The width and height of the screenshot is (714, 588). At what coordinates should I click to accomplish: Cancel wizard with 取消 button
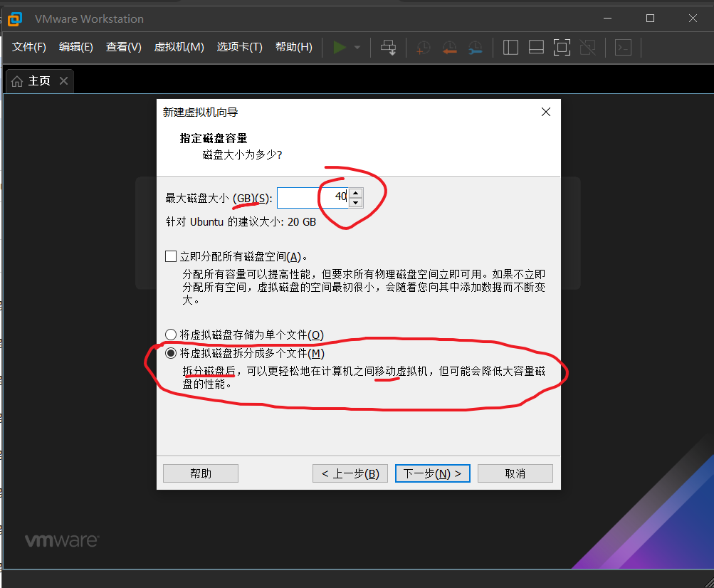pos(515,473)
